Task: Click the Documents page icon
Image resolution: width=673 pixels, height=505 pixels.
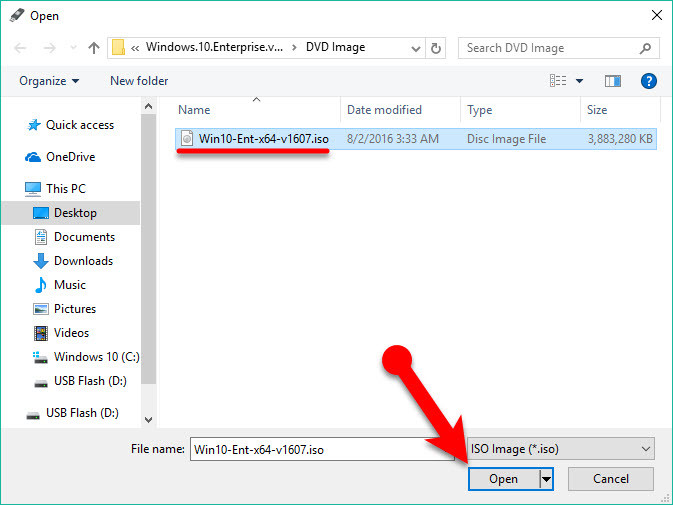Action: point(41,236)
